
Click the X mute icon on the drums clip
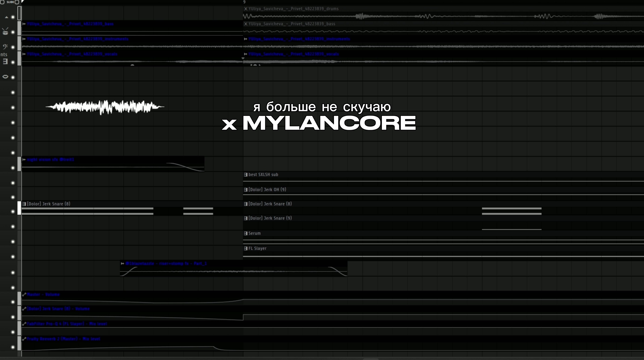coord(246,9)
